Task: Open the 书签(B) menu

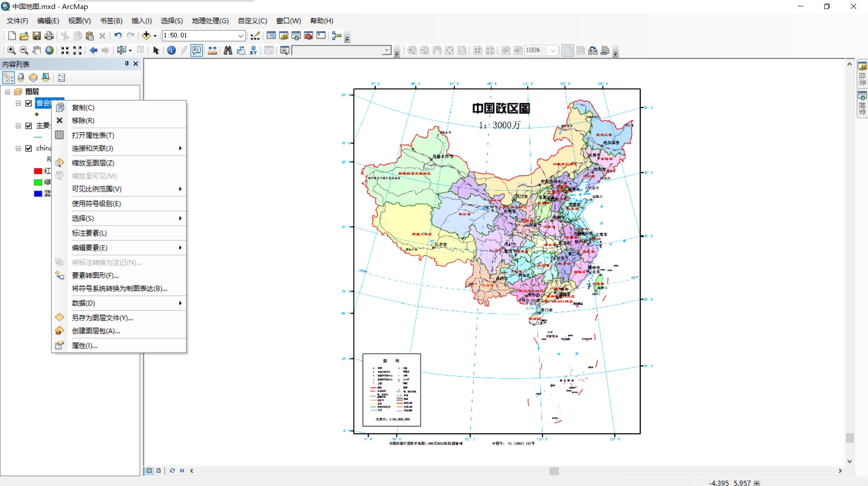Action: pos(111,21)
